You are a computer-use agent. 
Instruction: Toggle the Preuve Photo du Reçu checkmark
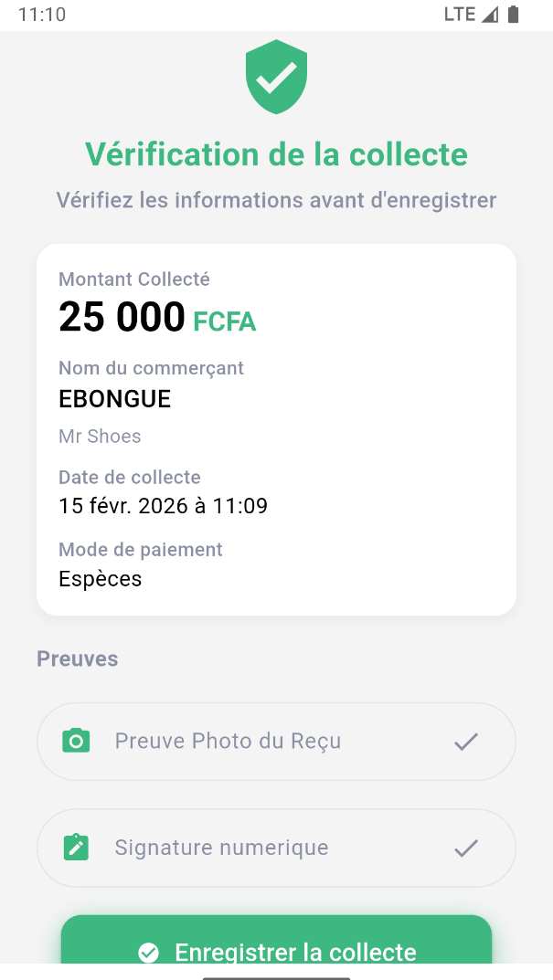click(x=465, y=742)
